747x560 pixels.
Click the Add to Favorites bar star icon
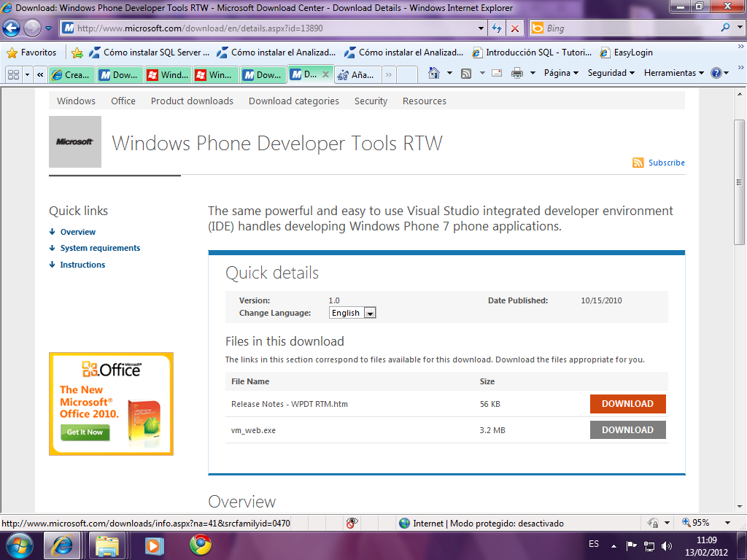tap(77, 52)
